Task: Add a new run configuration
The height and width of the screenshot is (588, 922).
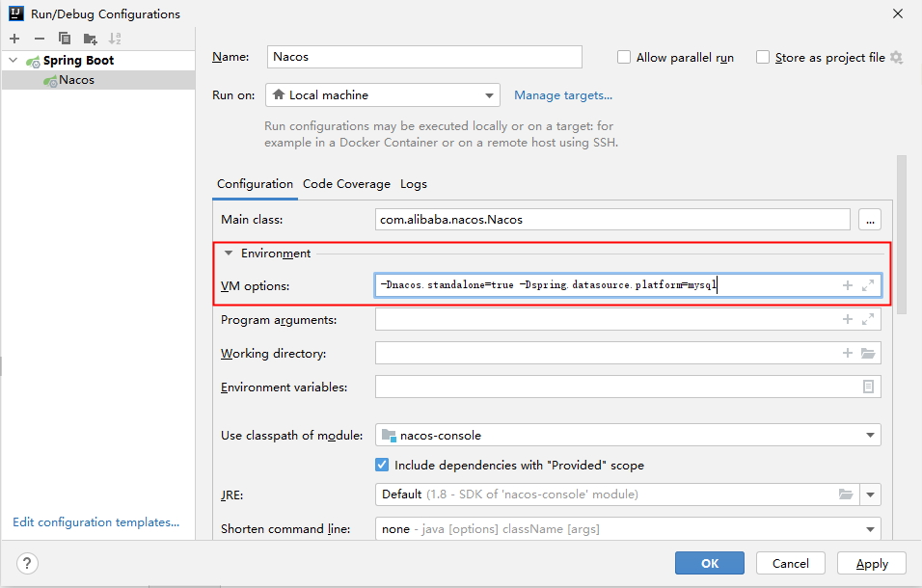Action: (x=14, y=39)
